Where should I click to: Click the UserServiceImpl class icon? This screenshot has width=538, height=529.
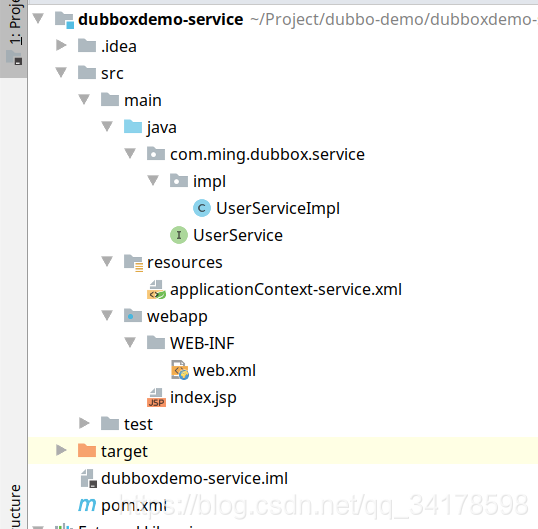pos(202,208)
